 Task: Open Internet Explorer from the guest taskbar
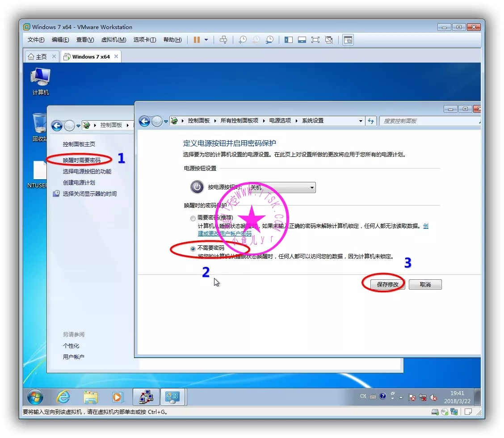pos(63,396)
